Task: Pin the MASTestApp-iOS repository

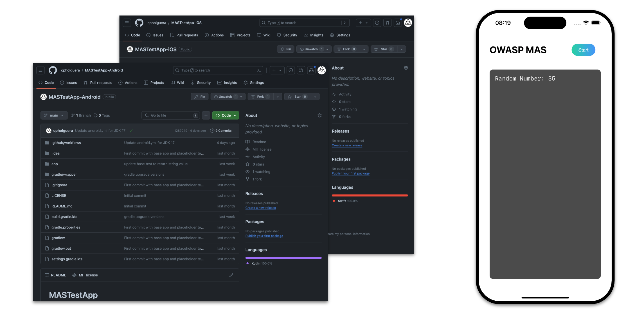Action: (286, 49)
